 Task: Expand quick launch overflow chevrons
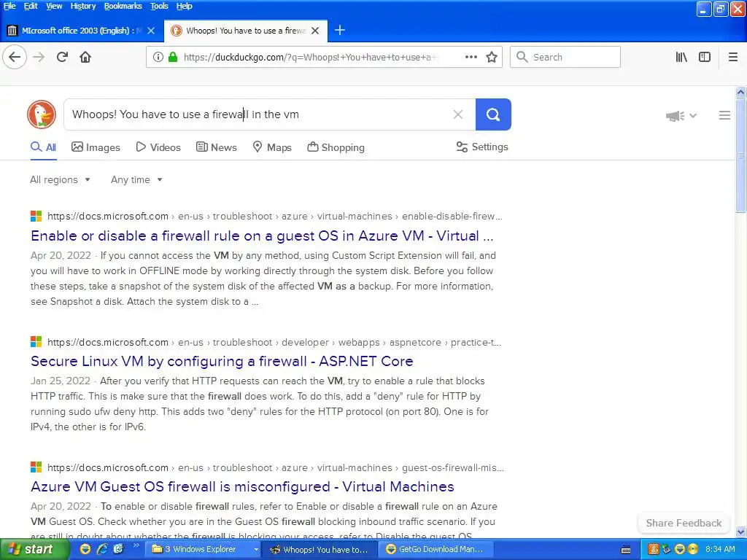136,545
